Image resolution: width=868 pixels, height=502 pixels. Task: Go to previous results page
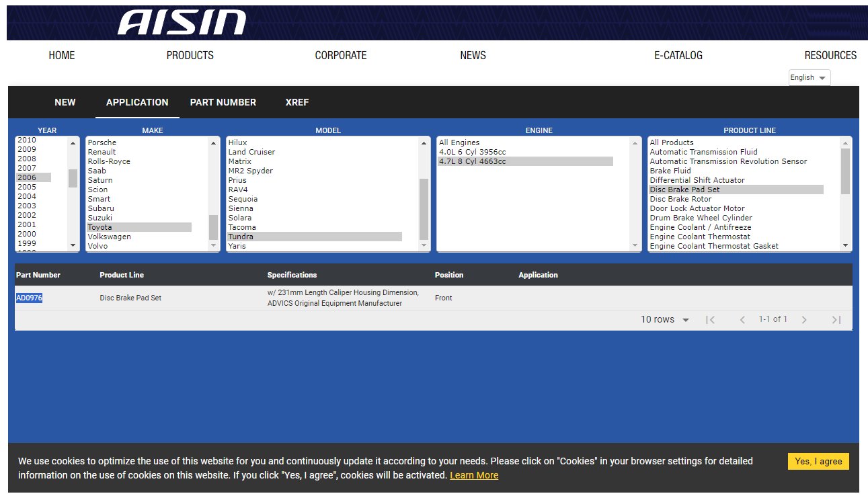point(742,320)
